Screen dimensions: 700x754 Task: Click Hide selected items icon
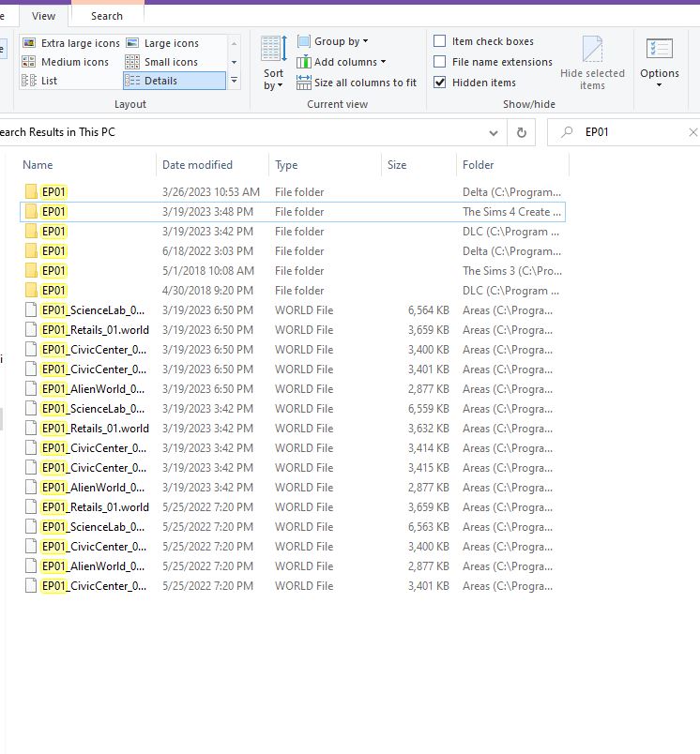point(592,63)
